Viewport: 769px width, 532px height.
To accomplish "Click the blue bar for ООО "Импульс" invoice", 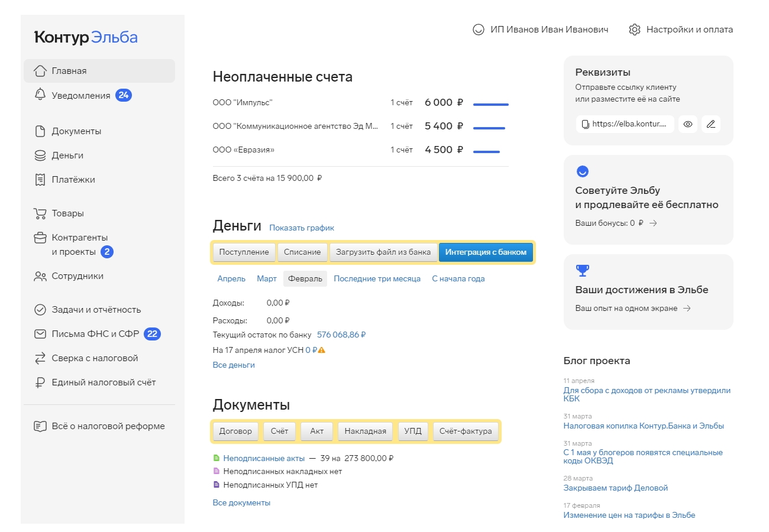I will 491,105.
